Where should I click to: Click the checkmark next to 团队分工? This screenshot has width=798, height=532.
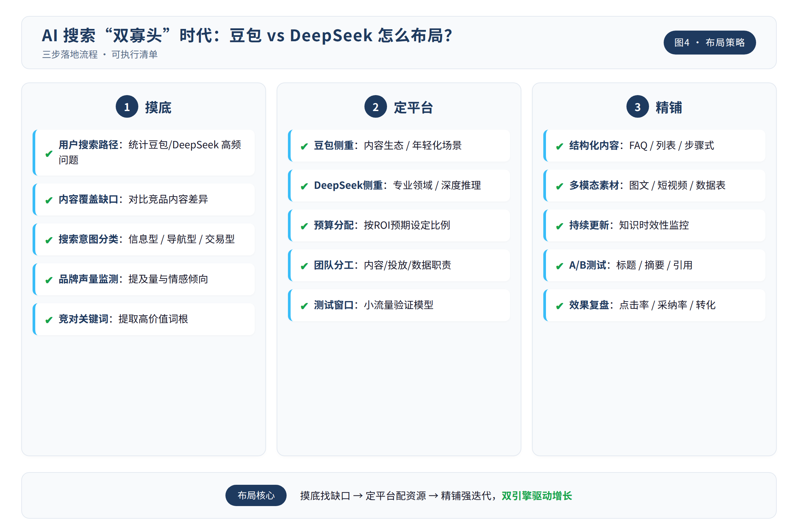click(x=304, y=266)
